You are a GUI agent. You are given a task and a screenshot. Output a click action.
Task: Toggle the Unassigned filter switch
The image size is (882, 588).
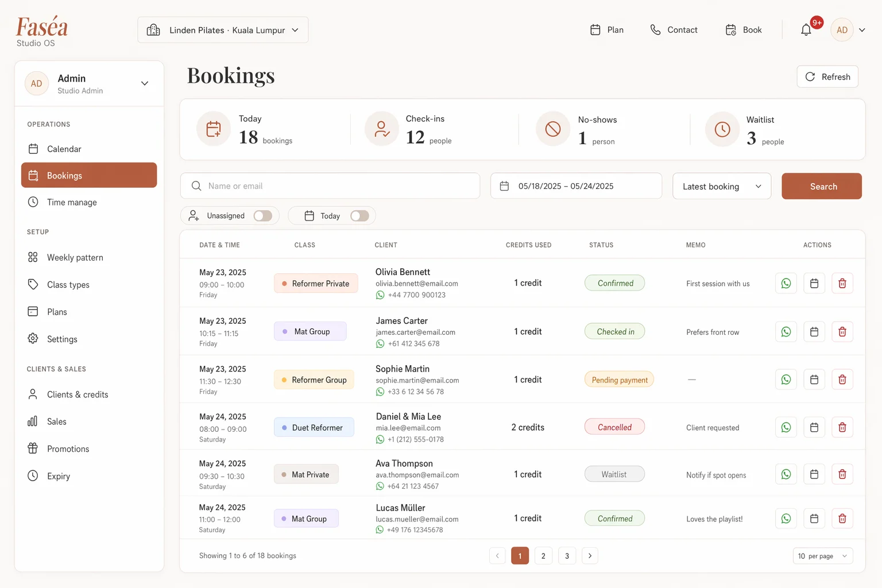pos(263,216)
